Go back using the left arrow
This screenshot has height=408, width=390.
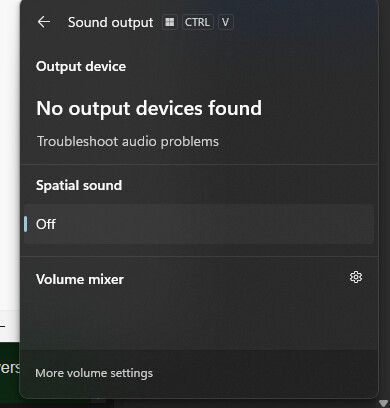tap(44, 22)
